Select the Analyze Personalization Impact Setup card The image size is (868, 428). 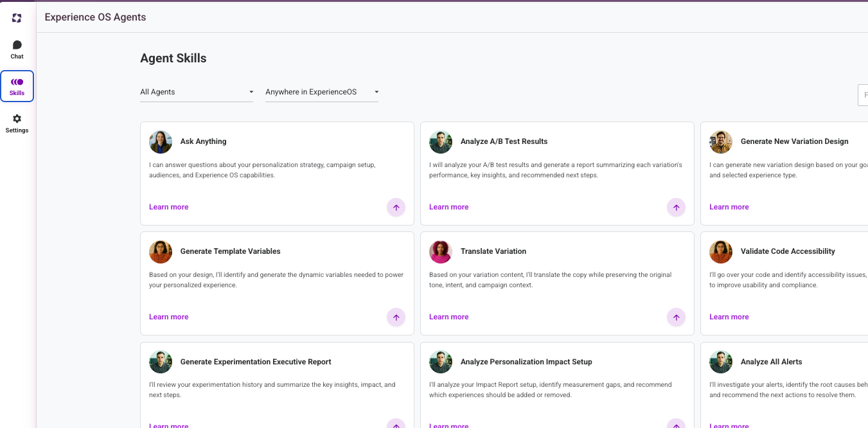point(557,385)
